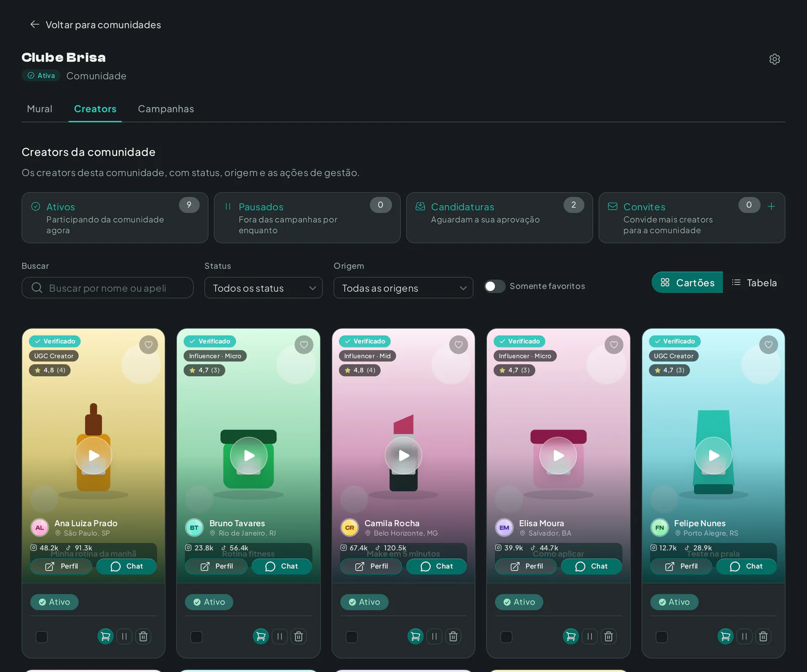Image resolution: width=807 pixels, height=672 pixels.
Task: Open the Candidaturas summary card
Action: 499,218
